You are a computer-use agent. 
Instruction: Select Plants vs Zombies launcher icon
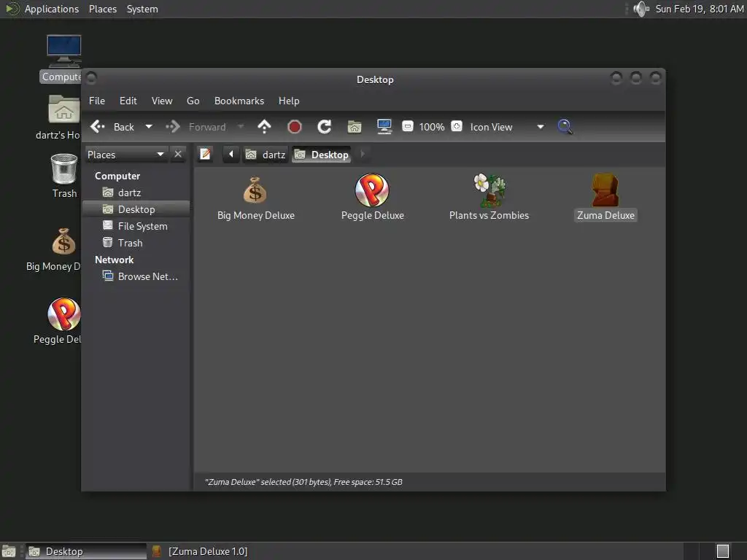tap(489, 198)
